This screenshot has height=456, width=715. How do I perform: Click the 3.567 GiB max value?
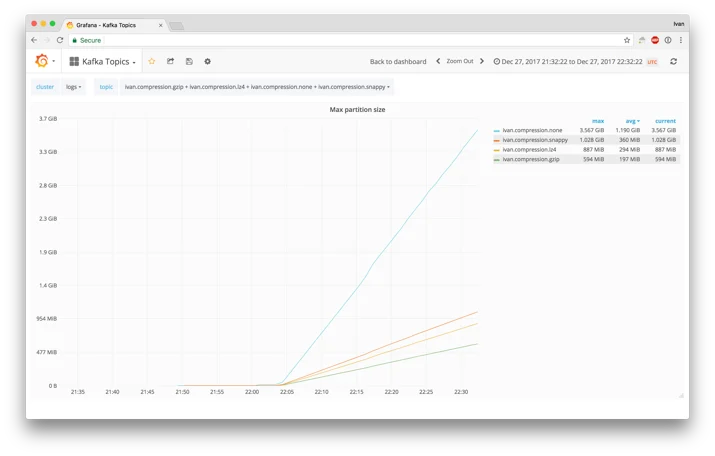591,130
